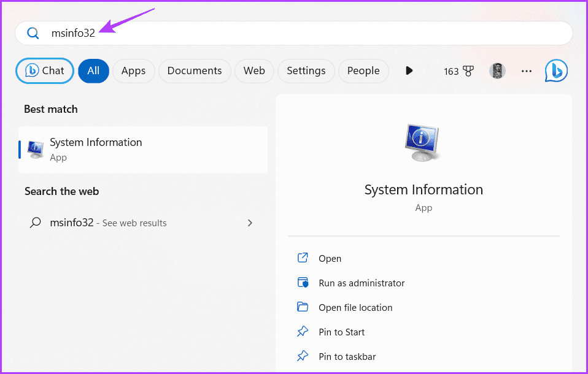Screen dimensions: 588x374
Task: Click Open to launch System Information
Action: (x=330, y=259)
